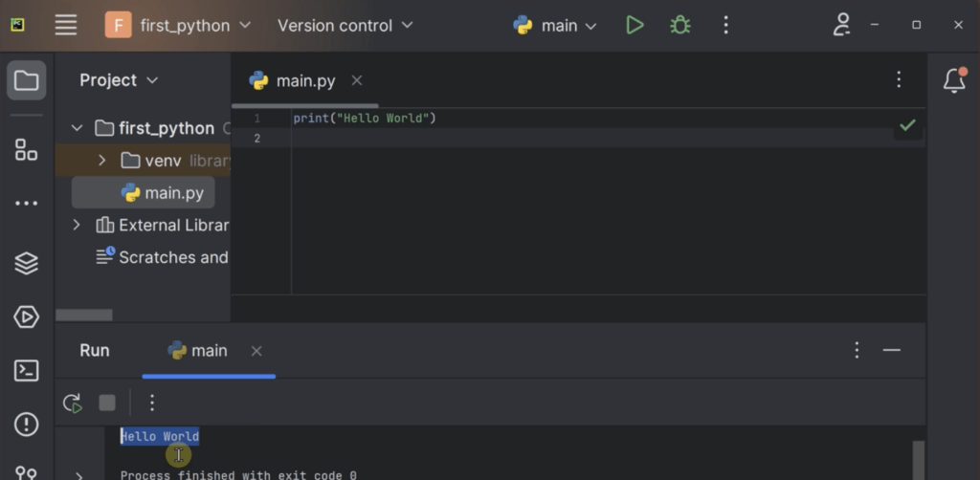Open the Problems tool window
This screenshot has width=980, height=480.
coord(27,424)
